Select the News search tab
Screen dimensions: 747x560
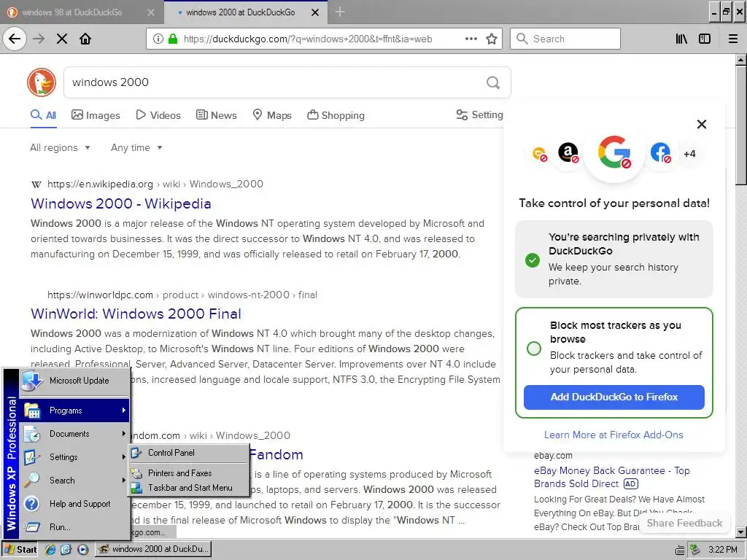coord(216,115)
